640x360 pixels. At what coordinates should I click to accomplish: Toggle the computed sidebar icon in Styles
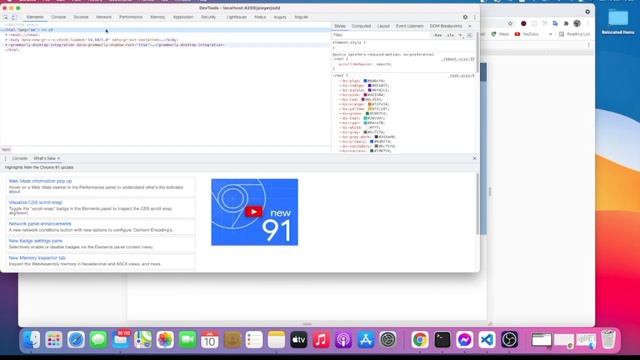(x=469, y=35)
